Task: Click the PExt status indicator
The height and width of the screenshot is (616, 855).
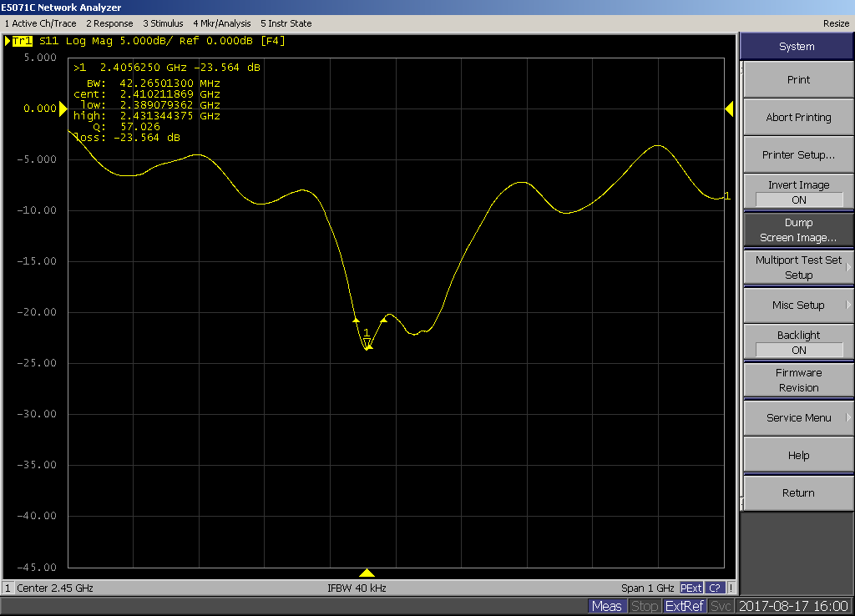Action: [691, 588]
